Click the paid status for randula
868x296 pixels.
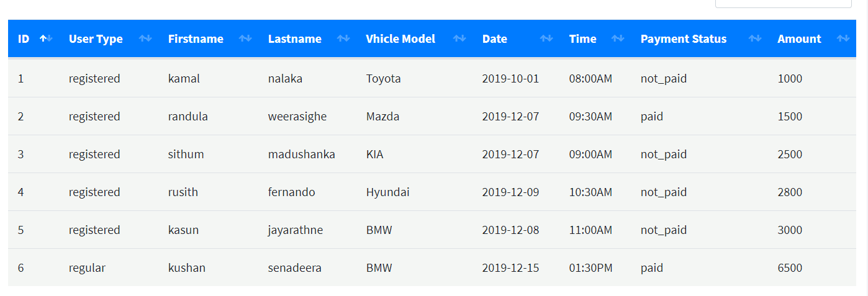point(652,117)
